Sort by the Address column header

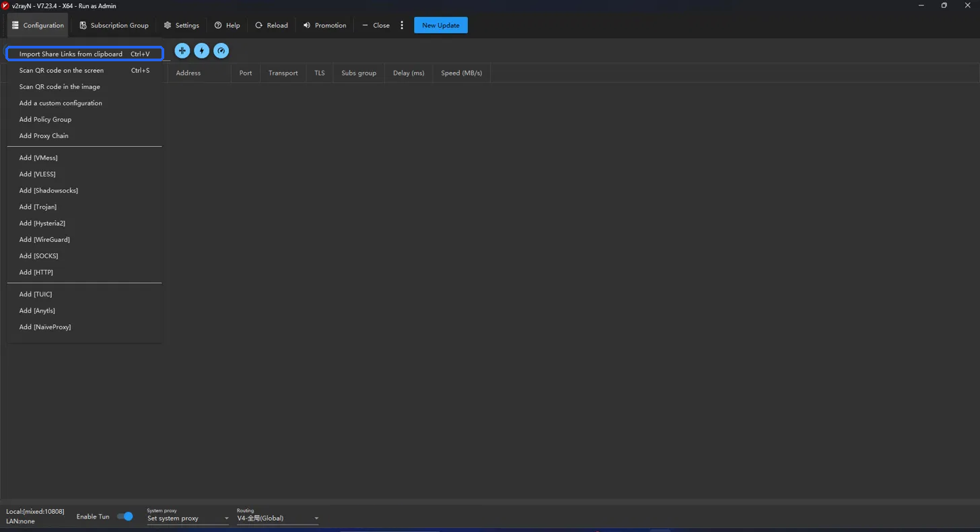(199, 73)
